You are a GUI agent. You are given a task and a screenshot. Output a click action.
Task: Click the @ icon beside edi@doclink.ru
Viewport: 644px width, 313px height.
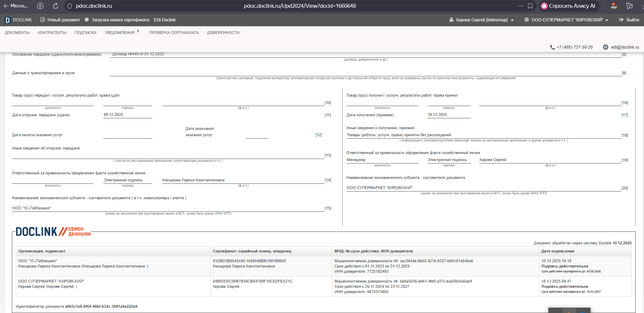coord(605,47)
